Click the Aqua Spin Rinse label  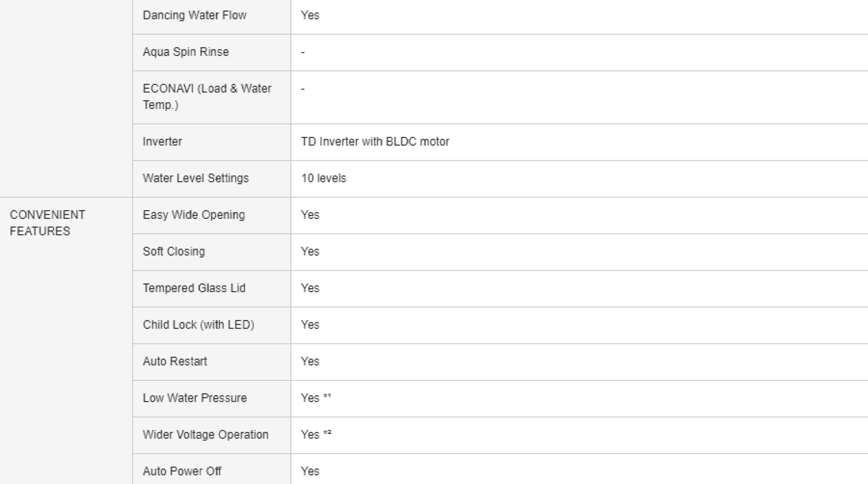click(x=186, y=52)
